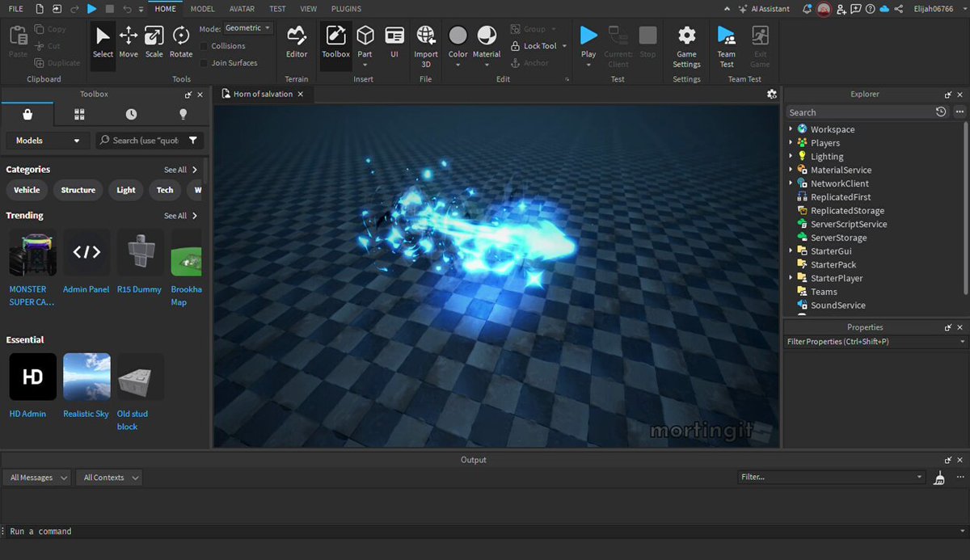Open the Mode Geometric dropdown
The height and width of the screenshot is (560, 970).
(x=248, y=28)
